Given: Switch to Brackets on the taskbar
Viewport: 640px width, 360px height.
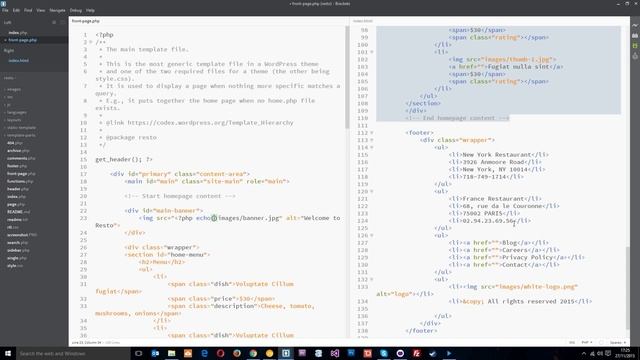Looking at the screenshot, I should (x=286, y=353).
